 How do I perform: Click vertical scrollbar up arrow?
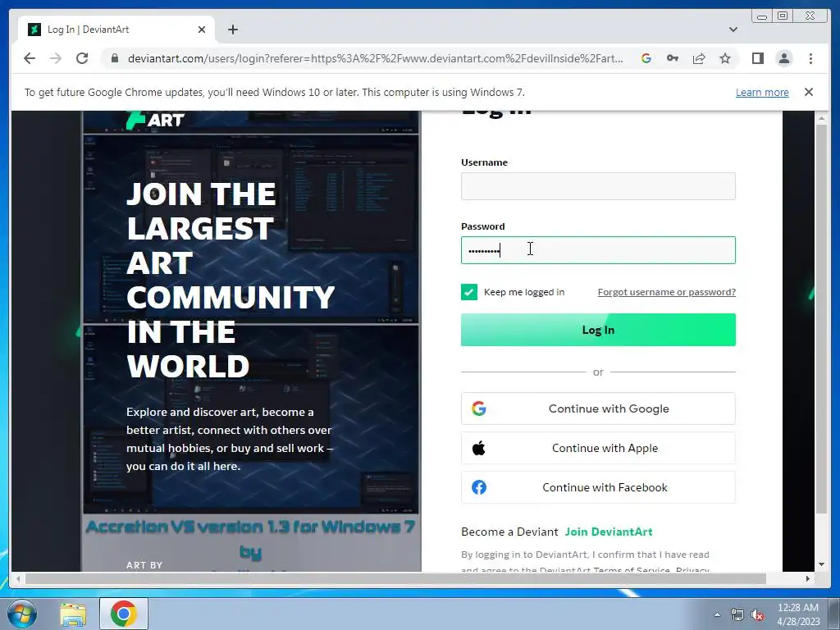point(821,118)
